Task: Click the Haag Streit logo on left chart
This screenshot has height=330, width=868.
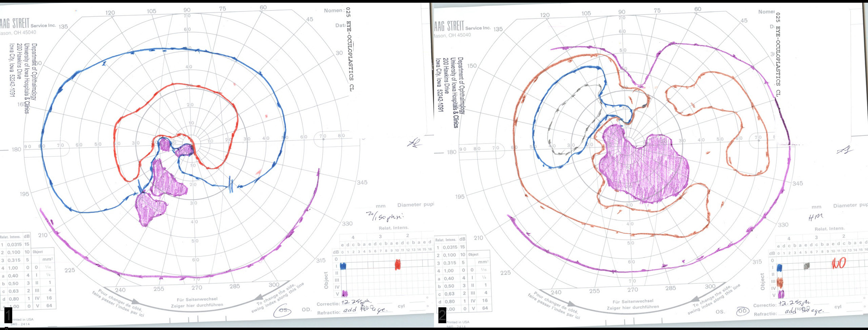Action: tap(14, 24)
